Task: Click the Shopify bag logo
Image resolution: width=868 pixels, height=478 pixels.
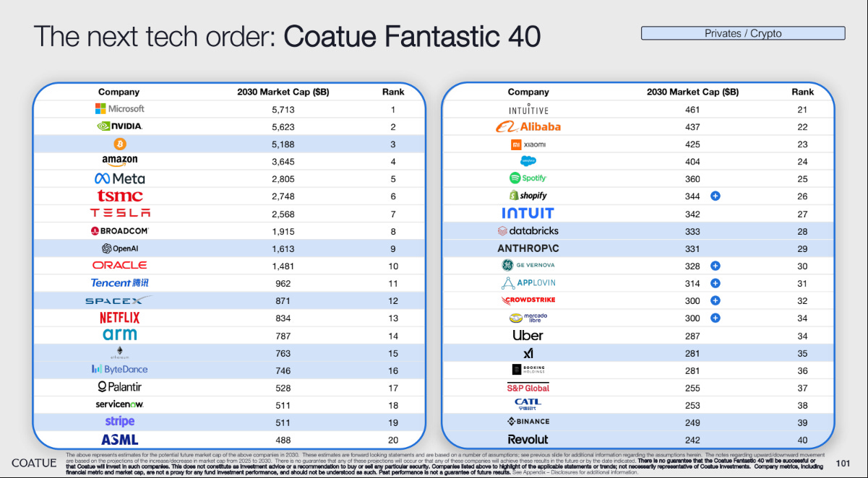Action: click(528, 195)
